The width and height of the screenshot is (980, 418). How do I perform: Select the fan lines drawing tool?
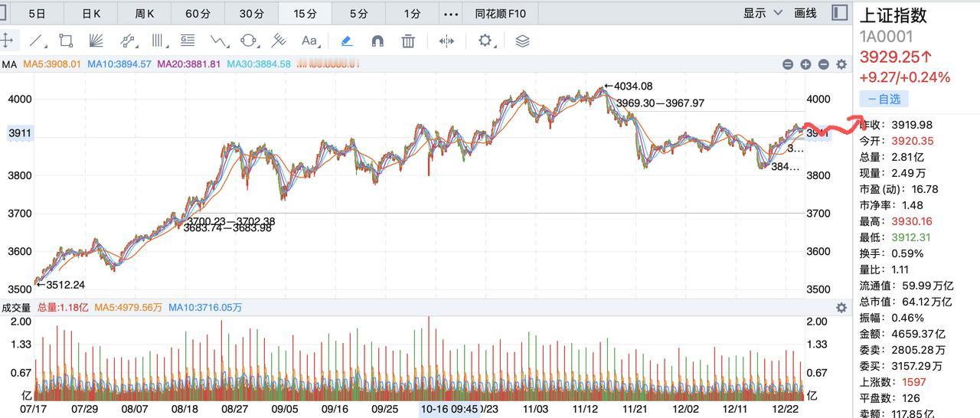point(96,41)
